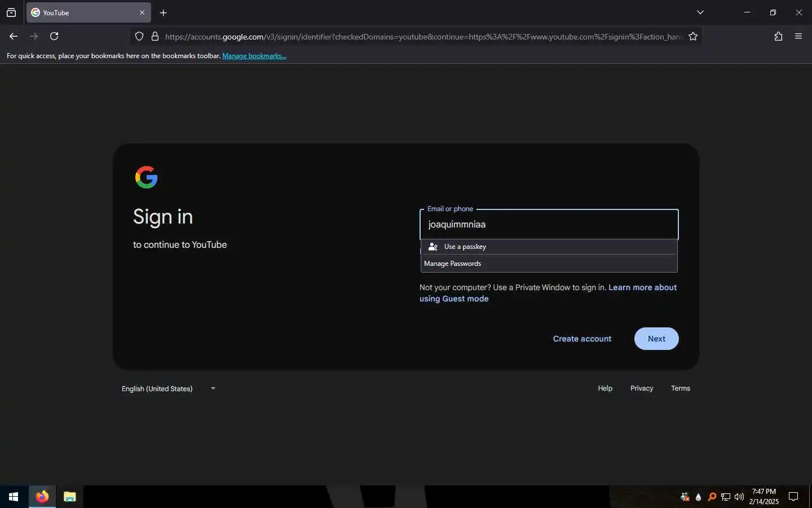
Task: Open the taskbar clock and date
Action: pos(764,497)
